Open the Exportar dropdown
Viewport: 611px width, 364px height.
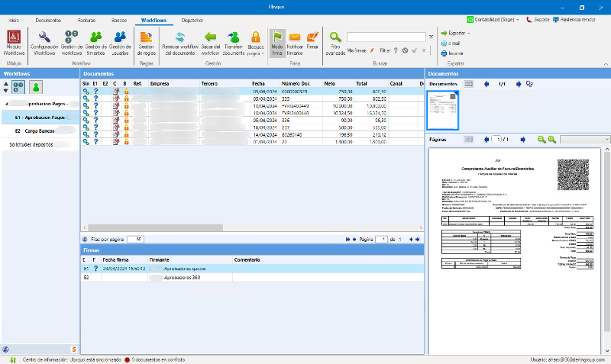click(x=458, y=34)
